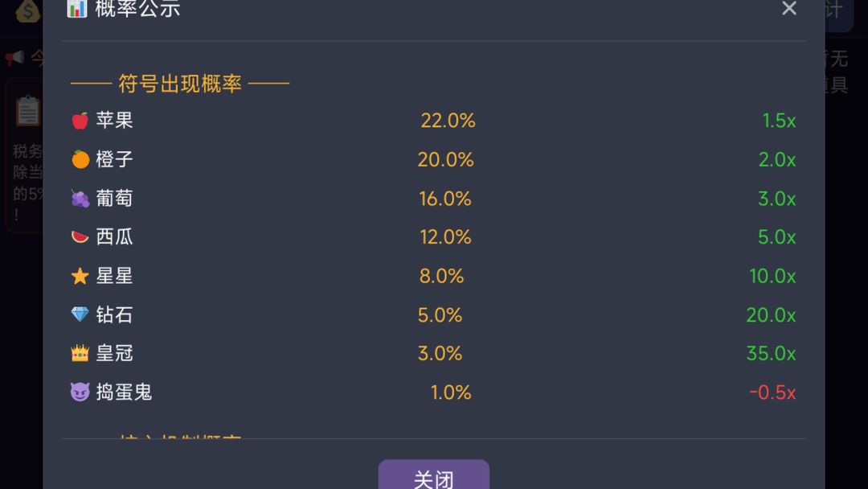The width and height of the screenshot is (868, 489).
Task: Click the grape 葡萄 symbol icon
Action: (78, 199)
